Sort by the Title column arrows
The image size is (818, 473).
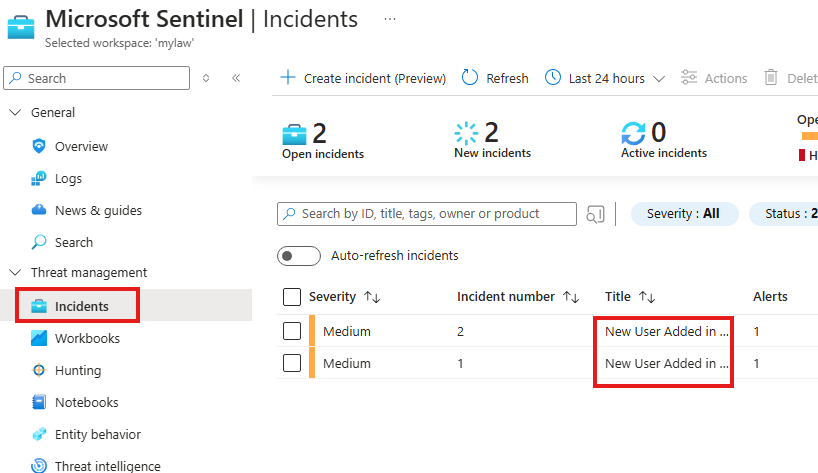[x=647, y=297]
